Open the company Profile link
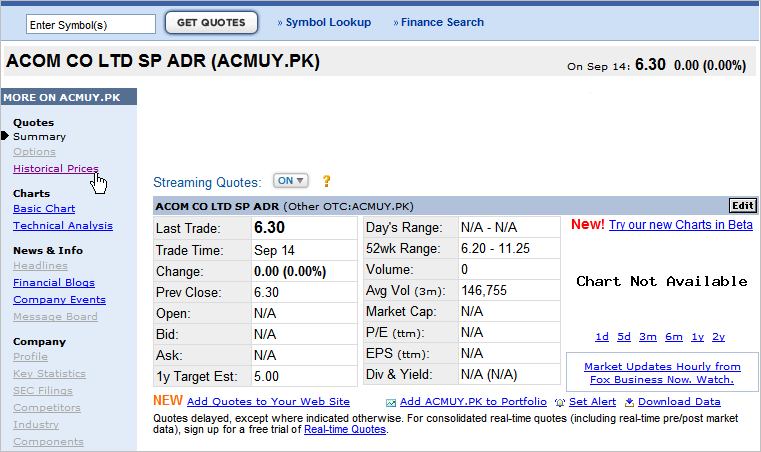 (30, 356)
